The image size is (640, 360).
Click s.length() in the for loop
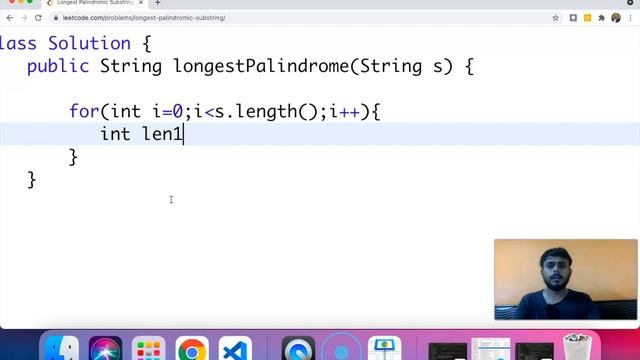(266, 111)
